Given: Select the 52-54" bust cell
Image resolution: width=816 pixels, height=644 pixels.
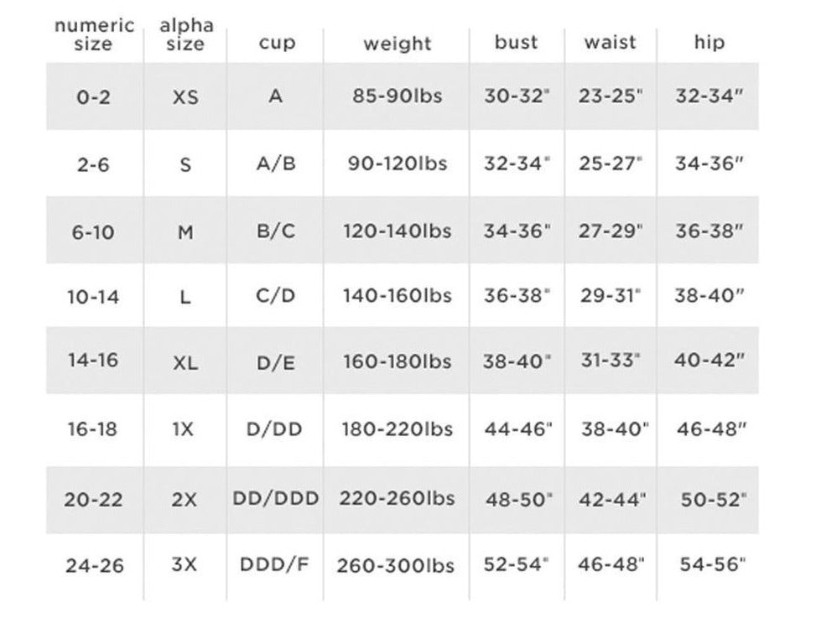Looking at the screenshot, I should 517,563.
